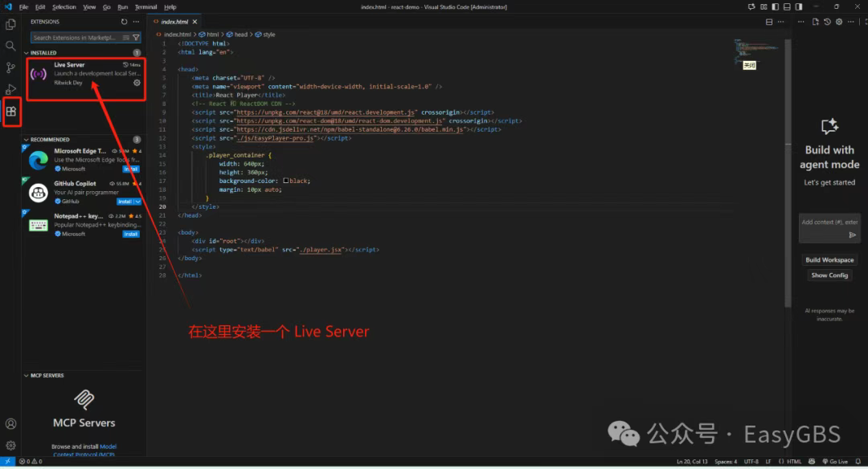The height and width of the screenshot is (469, 868).
Task: Show chat history
Action: [827, 22]
